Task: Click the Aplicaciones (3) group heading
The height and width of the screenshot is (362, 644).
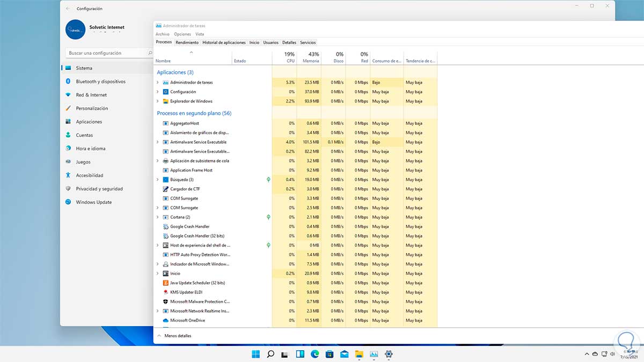Action: coord(175,72)
